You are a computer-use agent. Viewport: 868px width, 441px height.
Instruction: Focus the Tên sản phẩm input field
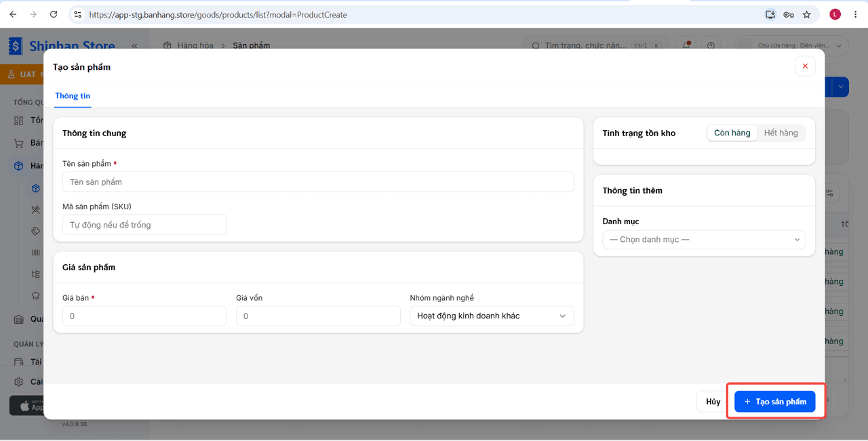[318, 182]
